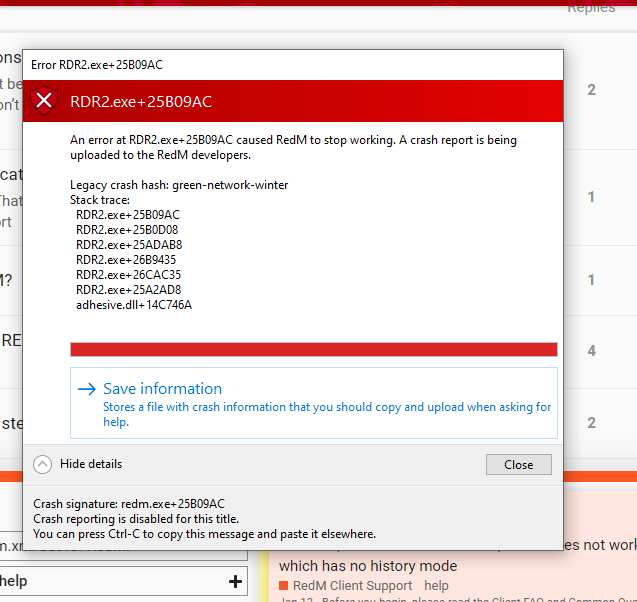Click the Legacy crash hash green-network-winter text
The height and width of the screenshot is (602, 637).
coord(179,185)
